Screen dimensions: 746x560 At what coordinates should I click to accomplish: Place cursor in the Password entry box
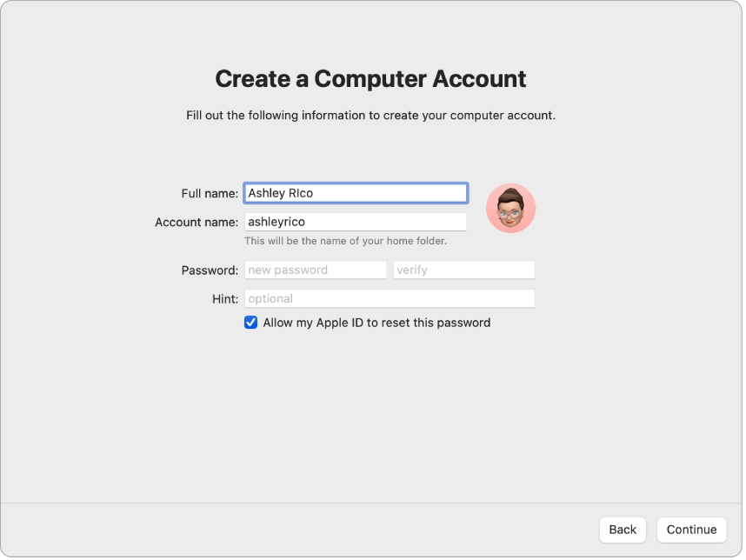coord(315,270)
